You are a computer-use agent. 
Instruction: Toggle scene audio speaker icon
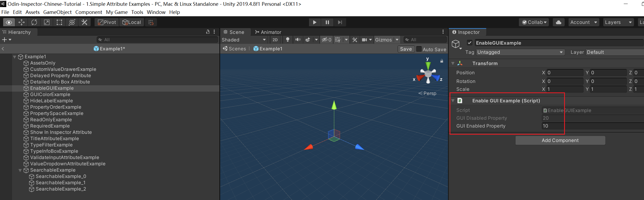click(298, 40)
